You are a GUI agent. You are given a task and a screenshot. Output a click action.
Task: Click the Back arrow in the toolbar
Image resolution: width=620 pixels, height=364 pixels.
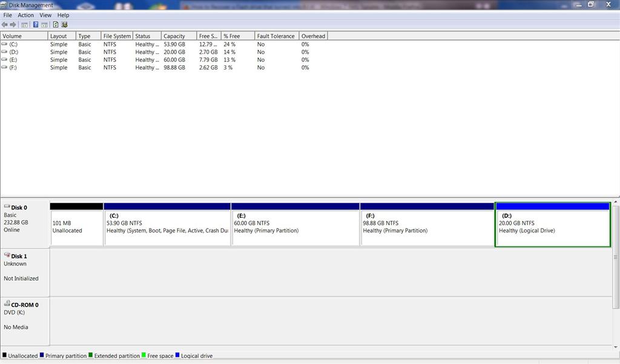(5, 24)
